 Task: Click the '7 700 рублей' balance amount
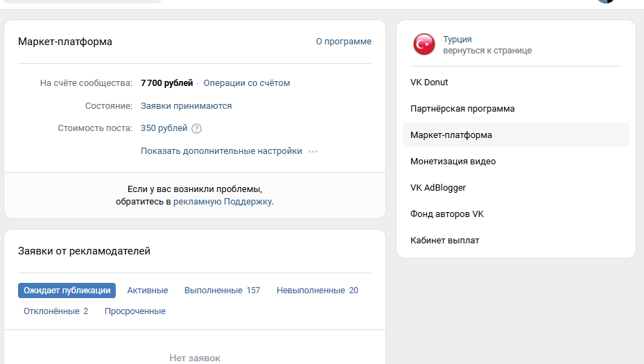pyautogui.click(x=167, y=83)
